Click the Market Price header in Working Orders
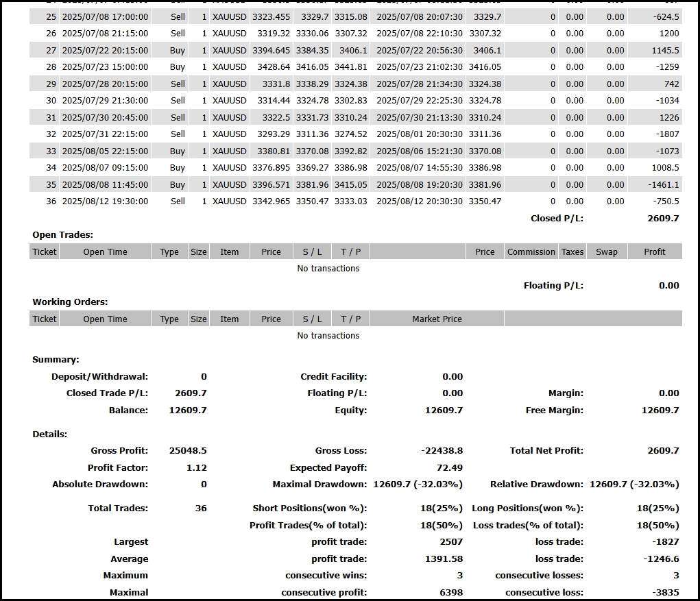The height and width of the screenshot is (601, 700). (437, 319)
